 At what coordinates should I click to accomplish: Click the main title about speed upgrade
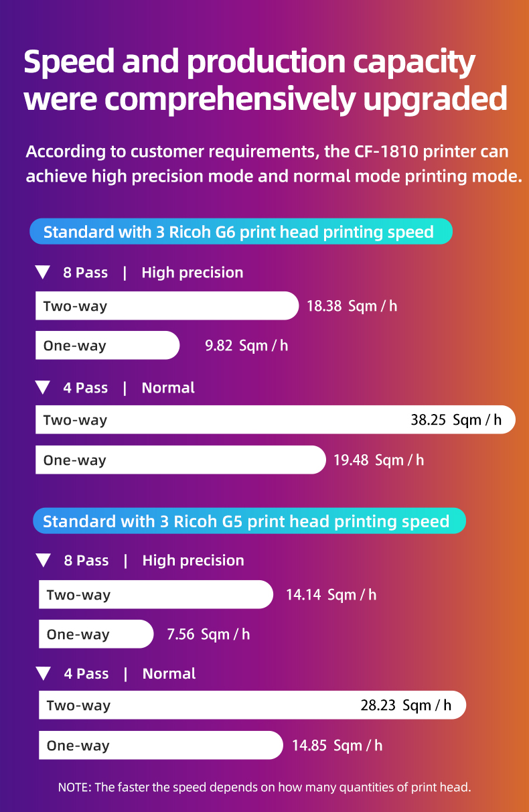pos(265,80)
